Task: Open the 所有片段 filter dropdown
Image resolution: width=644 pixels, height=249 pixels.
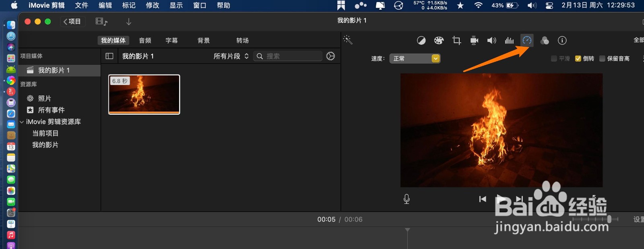Action: [x=231, y=56]
